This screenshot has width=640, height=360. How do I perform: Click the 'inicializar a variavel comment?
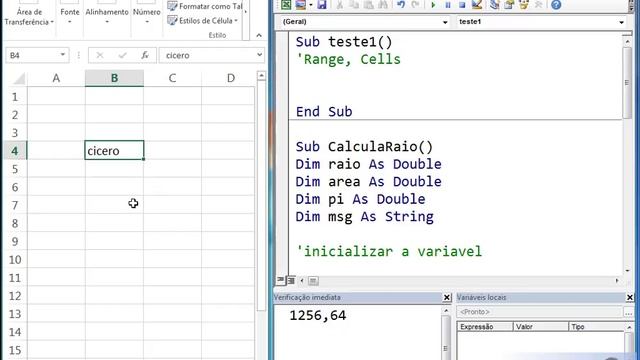tap(389, 251)
